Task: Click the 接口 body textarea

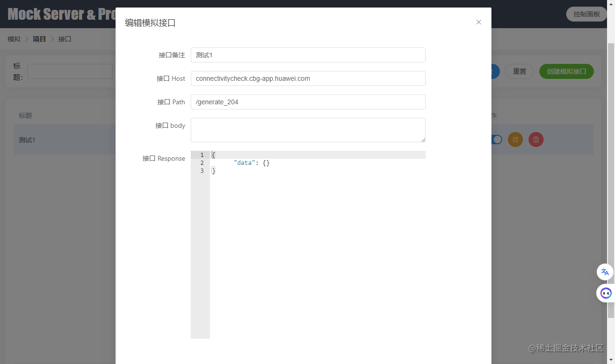Action: [x=308, y=130]
